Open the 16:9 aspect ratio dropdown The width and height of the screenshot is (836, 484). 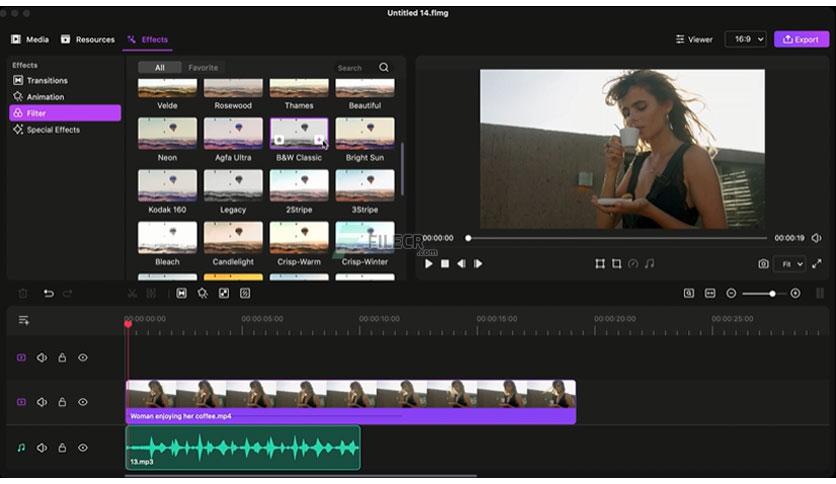745,39
